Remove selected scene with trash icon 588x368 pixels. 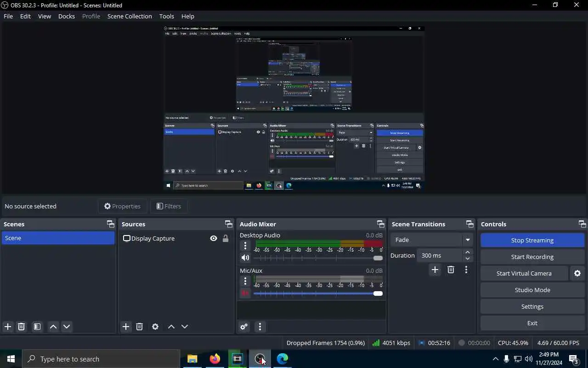21,327
